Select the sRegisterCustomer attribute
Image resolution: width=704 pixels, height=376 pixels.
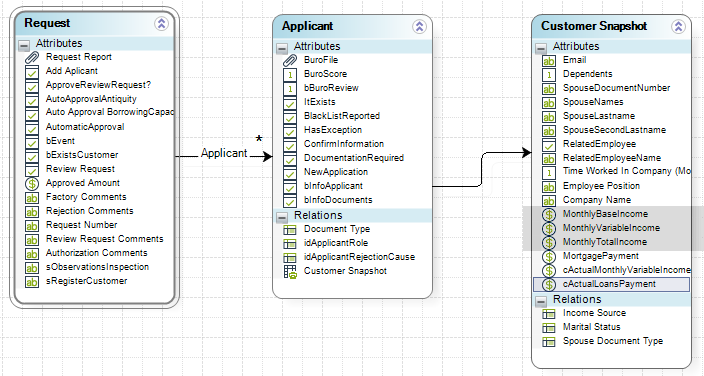[87, 281]
